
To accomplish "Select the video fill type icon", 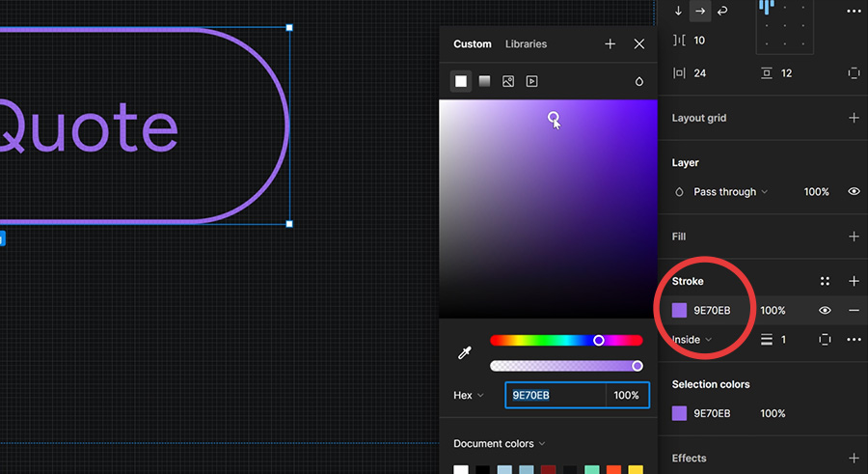I will [532, 81].
